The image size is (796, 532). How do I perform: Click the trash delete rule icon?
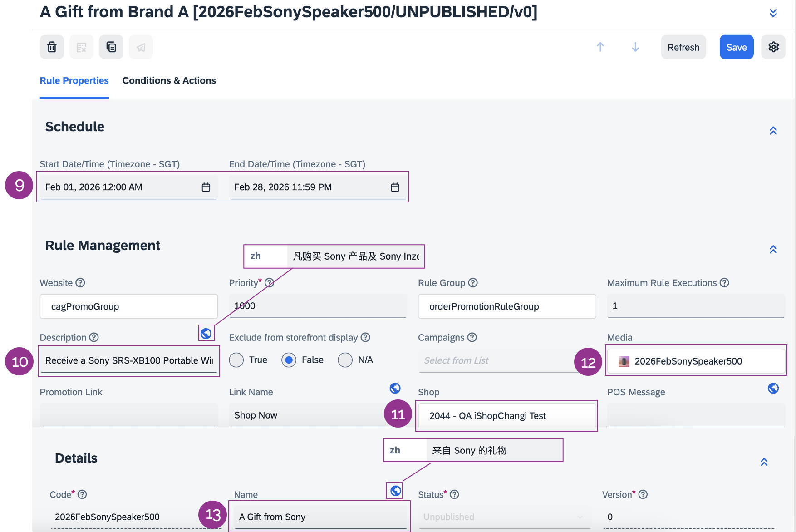(52, 47)
